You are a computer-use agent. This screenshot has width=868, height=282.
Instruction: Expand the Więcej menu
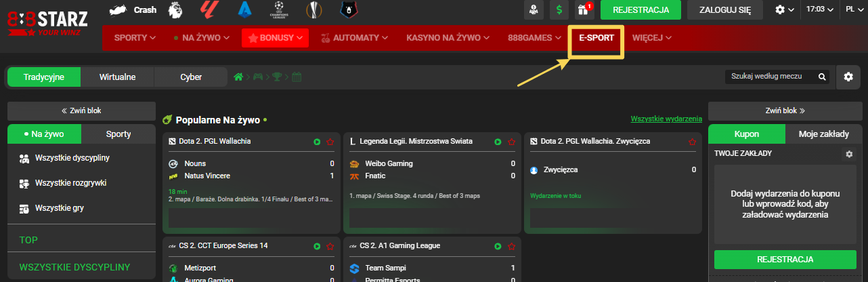coord(651,38)
